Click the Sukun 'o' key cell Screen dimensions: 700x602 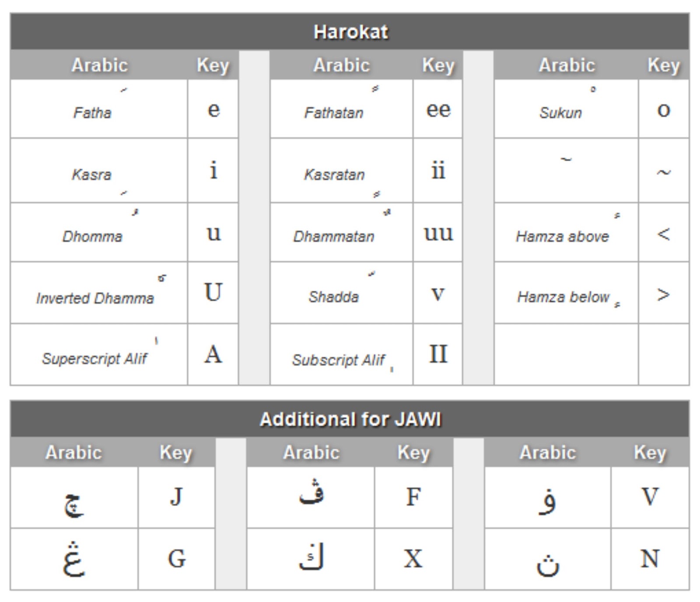point(664,109)
